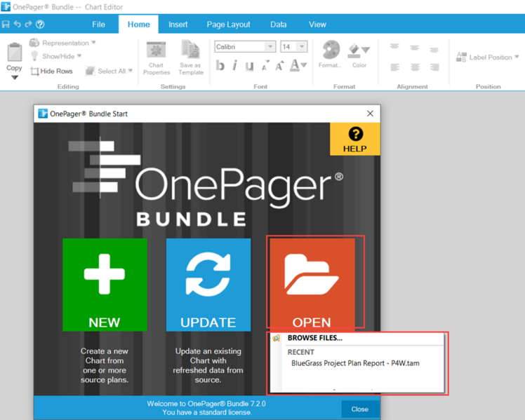The width and height of the screenshot is (525, 420).
Task: Switch to the View ribbon tab
Action: (317, 25)
